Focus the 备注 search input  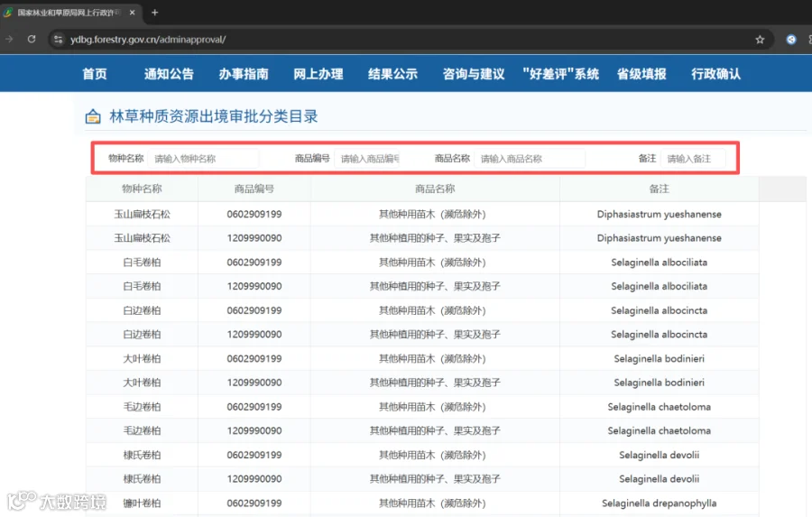coord(693,159)
